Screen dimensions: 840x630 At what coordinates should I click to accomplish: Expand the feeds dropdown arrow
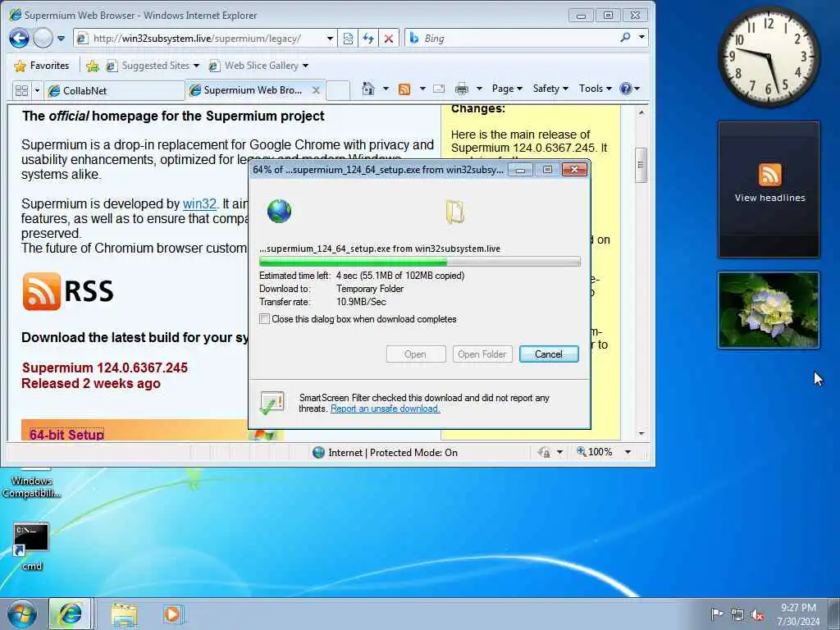[x=422, y=89]
